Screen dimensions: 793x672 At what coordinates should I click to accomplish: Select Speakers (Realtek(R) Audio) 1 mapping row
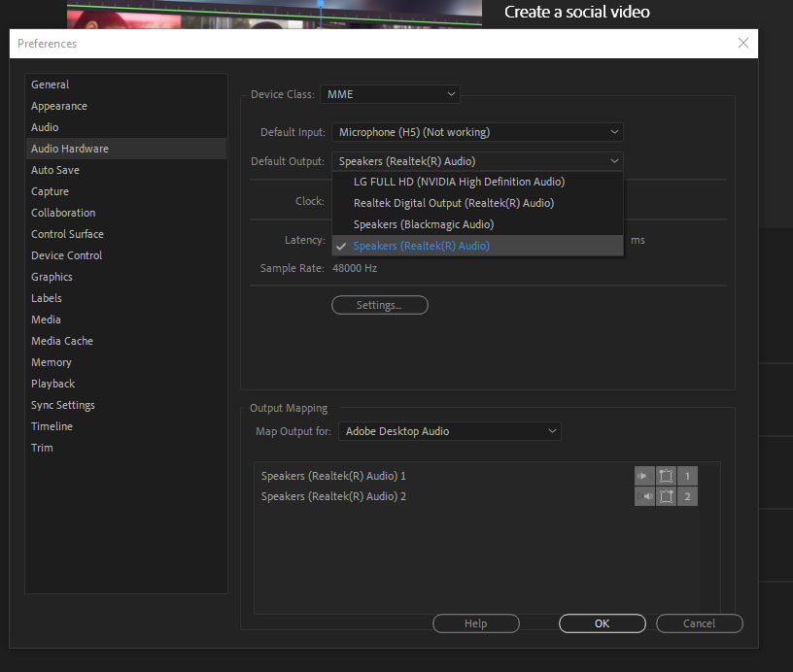tap(333, 476)
